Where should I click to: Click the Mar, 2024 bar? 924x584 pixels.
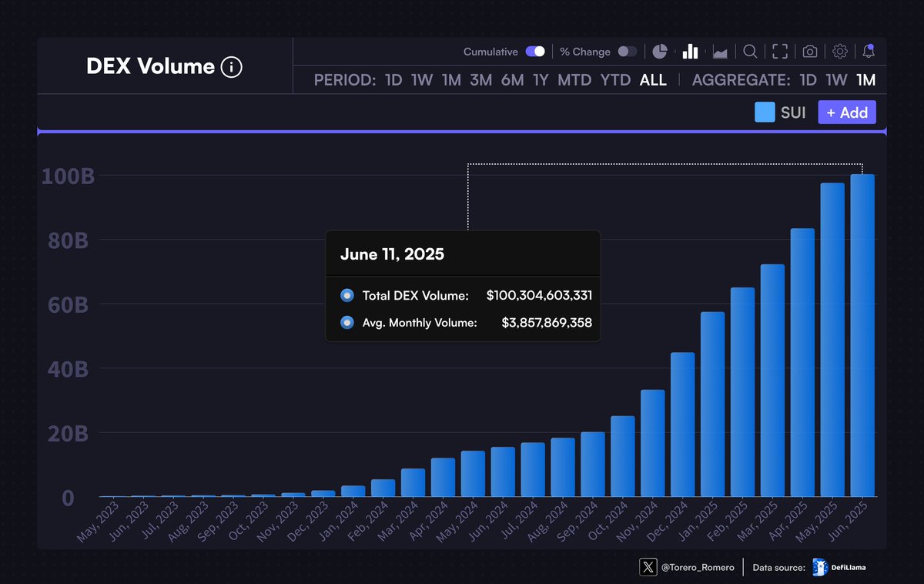point(413,482)
